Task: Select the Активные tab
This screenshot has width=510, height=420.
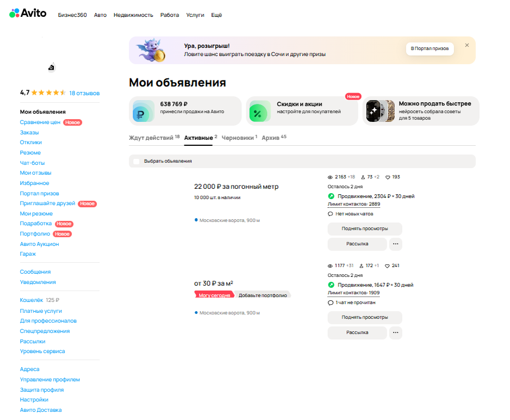Action: 200,138
